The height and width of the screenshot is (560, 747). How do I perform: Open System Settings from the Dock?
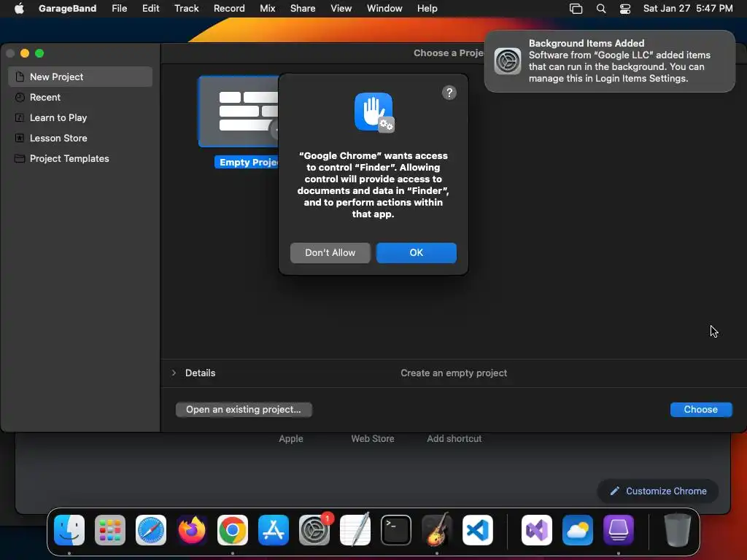click(314, 530)
